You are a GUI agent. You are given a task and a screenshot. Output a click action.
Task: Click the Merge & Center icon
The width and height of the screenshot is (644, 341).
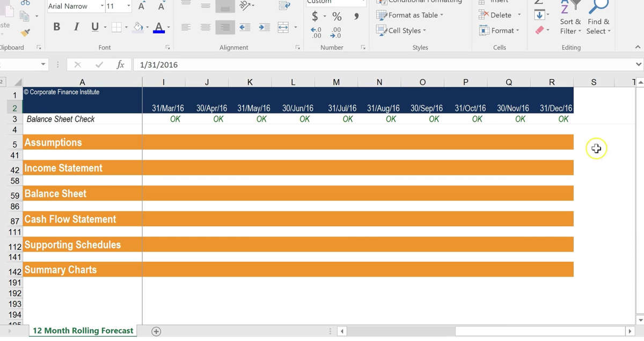click(x=283, y=27)
